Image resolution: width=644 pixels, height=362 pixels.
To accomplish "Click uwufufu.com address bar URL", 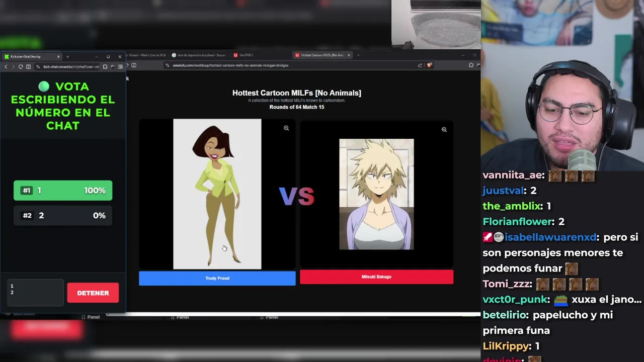I will tap(230, 65).
